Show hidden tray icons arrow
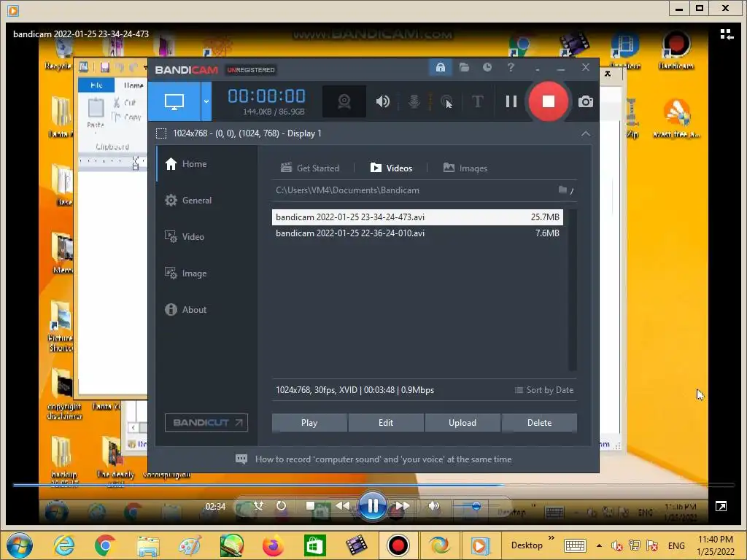This screenshot has height=560, width=747. pyautogui.click(x=600, y=545)
